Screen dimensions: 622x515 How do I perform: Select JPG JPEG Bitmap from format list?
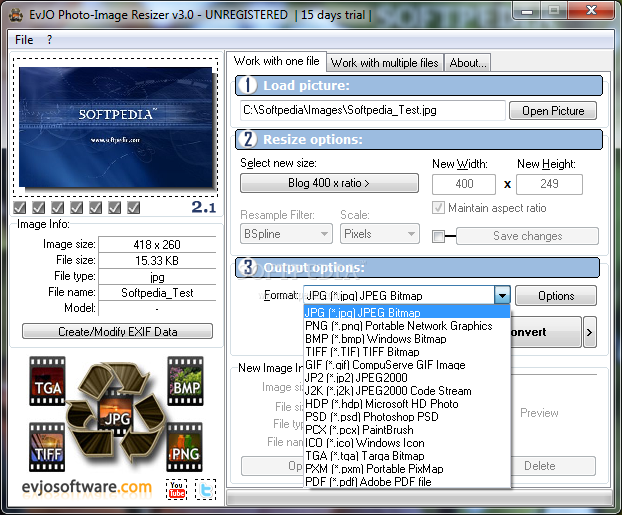point(407,313)
